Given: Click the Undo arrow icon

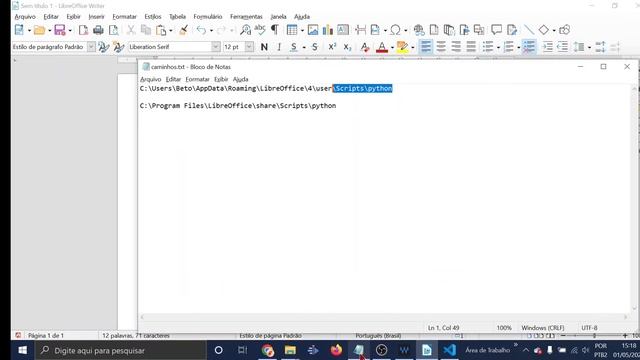Looking at the screenshot, I should point(201,30).
